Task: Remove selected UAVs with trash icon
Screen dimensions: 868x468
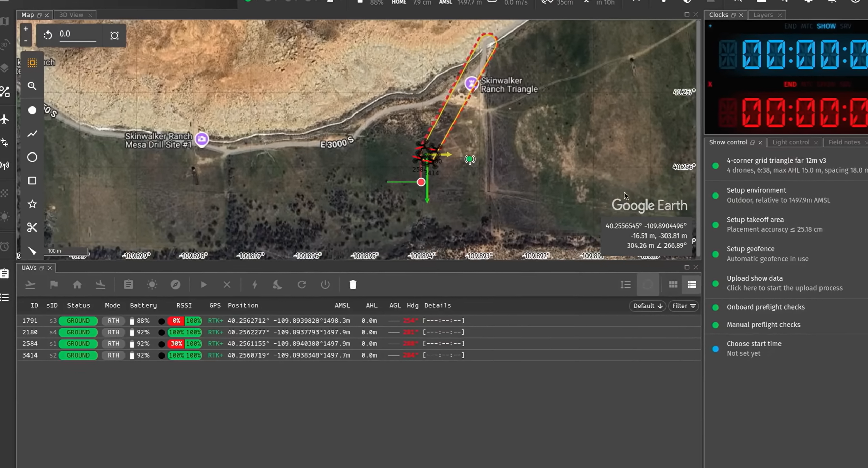Action: click(x=353, y=285)
